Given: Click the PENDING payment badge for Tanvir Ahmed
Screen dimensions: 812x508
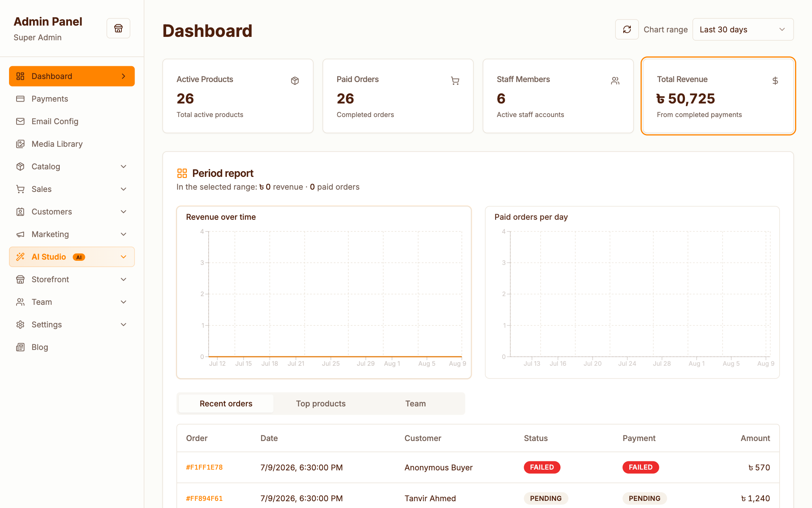Looking at the screenshot, I should [644, 498].
